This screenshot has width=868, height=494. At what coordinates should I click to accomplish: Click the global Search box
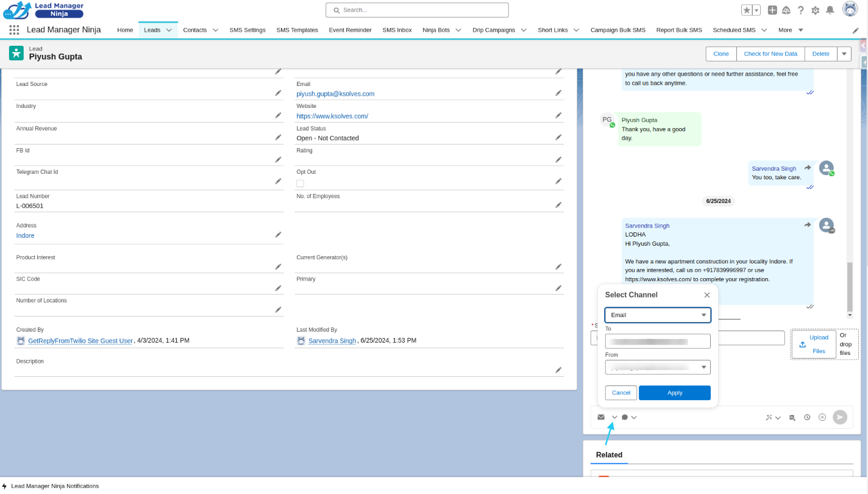tap(417, 10)
